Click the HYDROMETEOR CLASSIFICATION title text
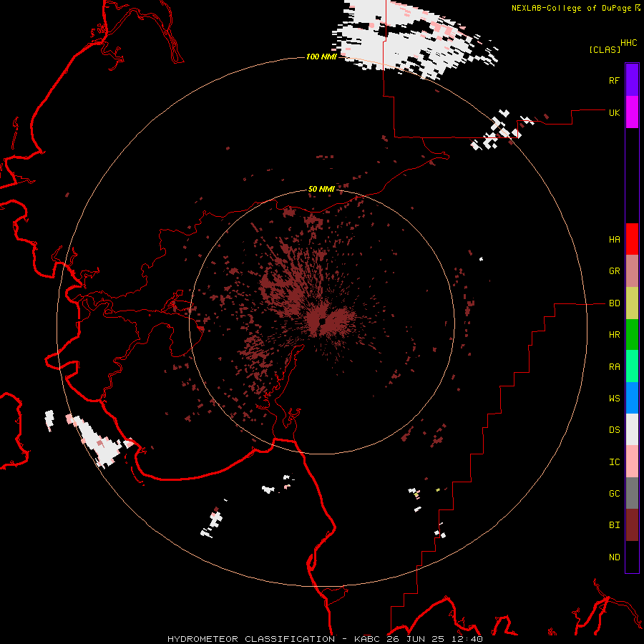644x644 pixels. pyautogui.click(x=251, y=639)
